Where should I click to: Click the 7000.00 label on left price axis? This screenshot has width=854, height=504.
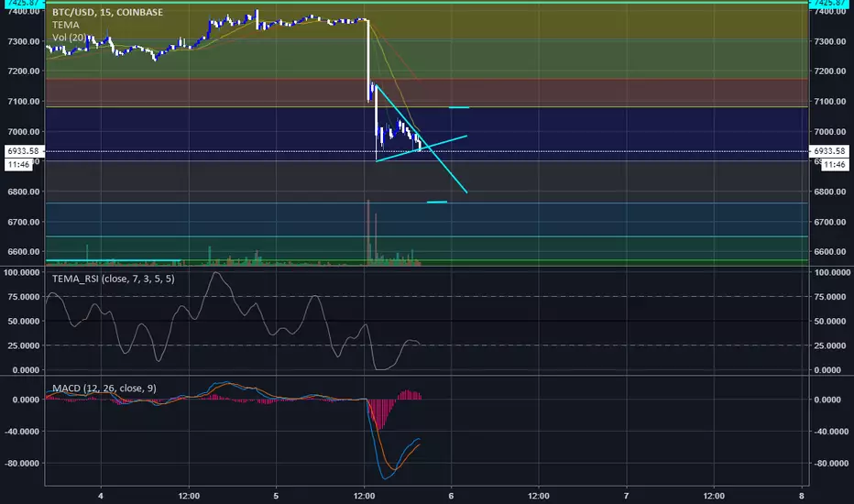[x=24, y=131]
